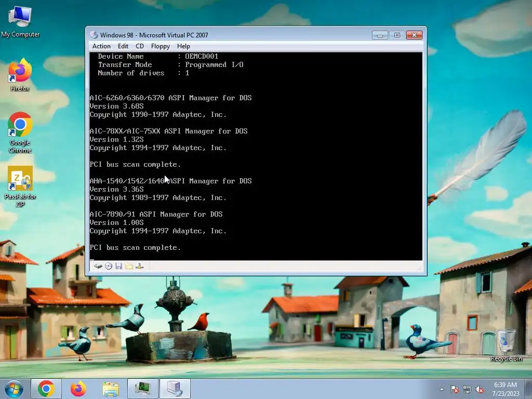The height and width of the screenshot is (399, 532).
Task: Launch Firefox from the taskbar
Action: point(78,389)
